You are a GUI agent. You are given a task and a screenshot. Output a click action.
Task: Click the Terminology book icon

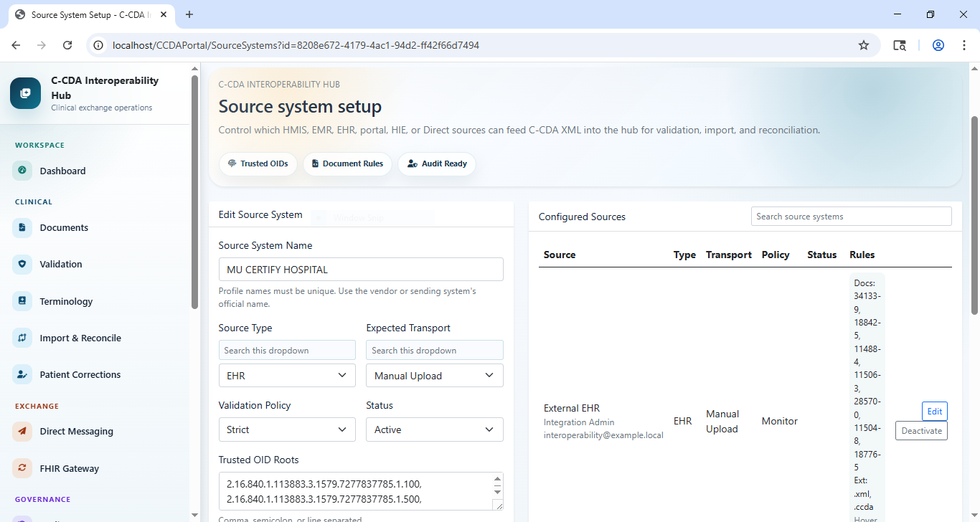(x=22, y=301)
